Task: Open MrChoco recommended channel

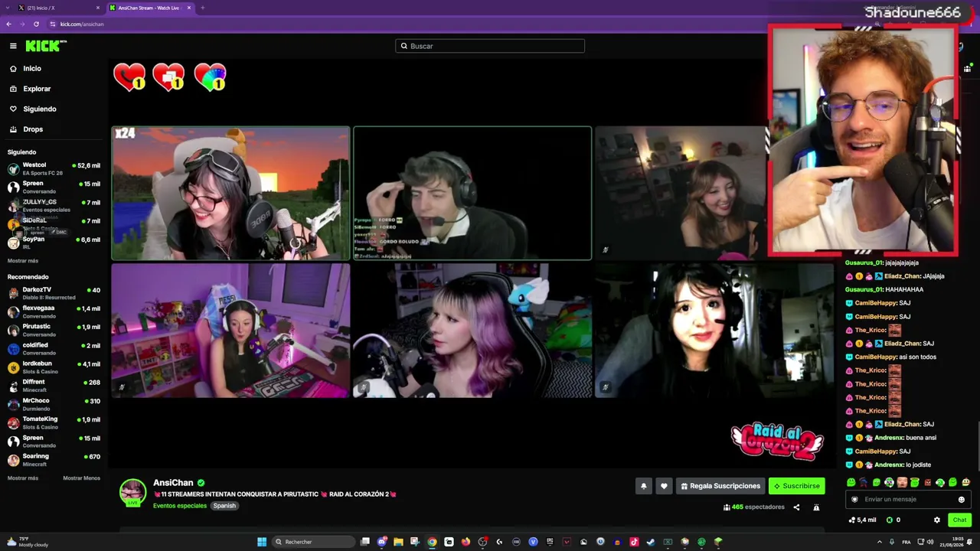Action: [x=54, y=404]
